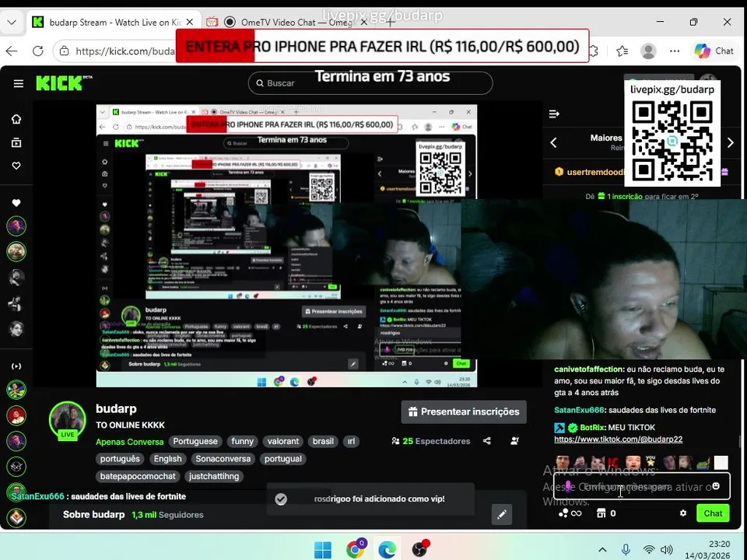Image resolution: width=747 pixels, height=560 pixels.
Task: Click the batepapocomochat tag
Action: (138, 476)
